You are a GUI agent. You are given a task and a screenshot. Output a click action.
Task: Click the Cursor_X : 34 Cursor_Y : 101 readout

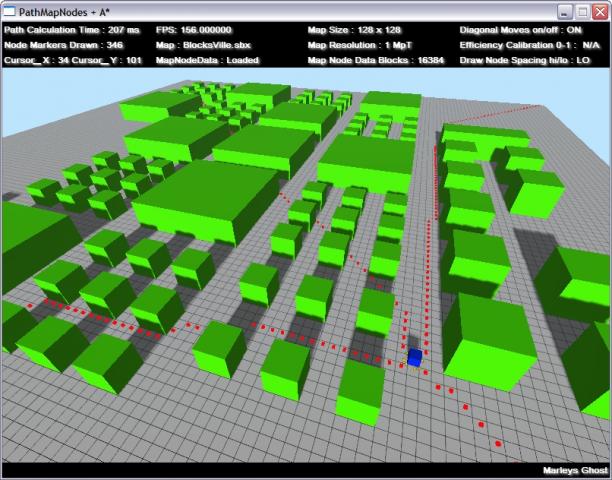point(73,60)
